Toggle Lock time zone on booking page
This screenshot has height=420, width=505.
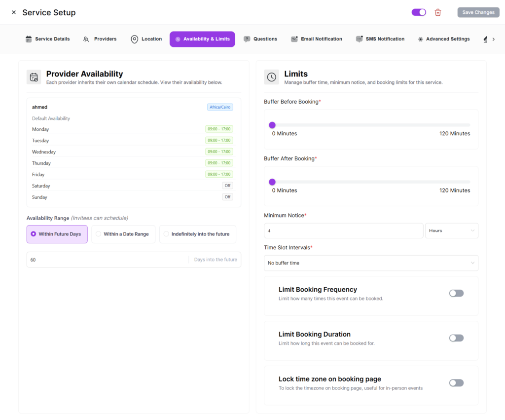click(456, 383)
